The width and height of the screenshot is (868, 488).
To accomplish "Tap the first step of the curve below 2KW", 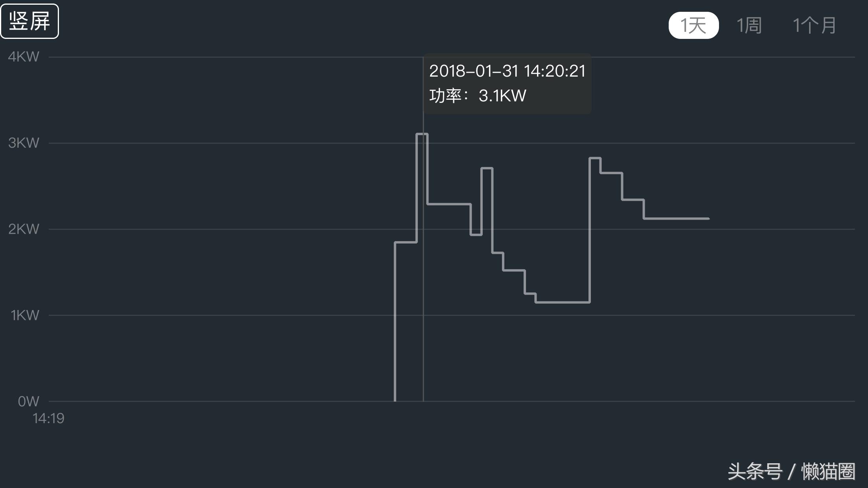I will tap(406, 242).
